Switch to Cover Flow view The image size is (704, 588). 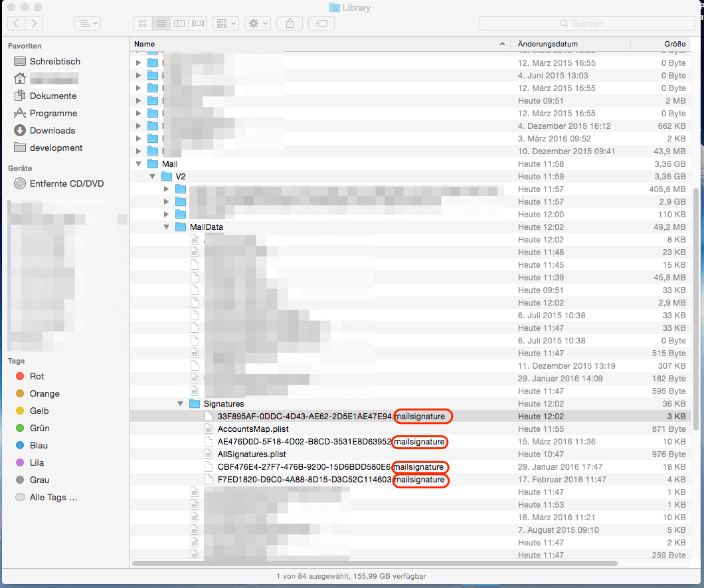[198, 23]
